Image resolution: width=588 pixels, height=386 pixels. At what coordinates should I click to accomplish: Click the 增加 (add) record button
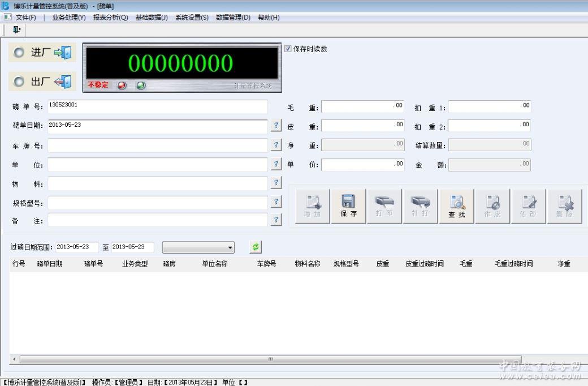[x=312, y=206]
